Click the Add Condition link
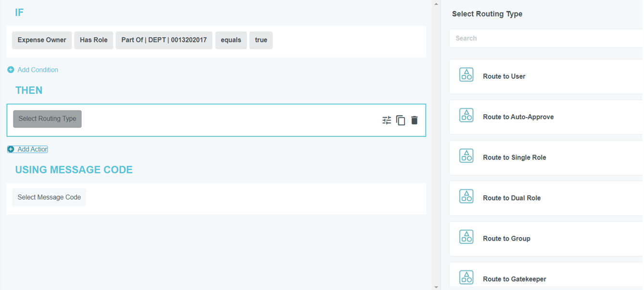This screenshot has width=644, height=290. pos(38,70)
